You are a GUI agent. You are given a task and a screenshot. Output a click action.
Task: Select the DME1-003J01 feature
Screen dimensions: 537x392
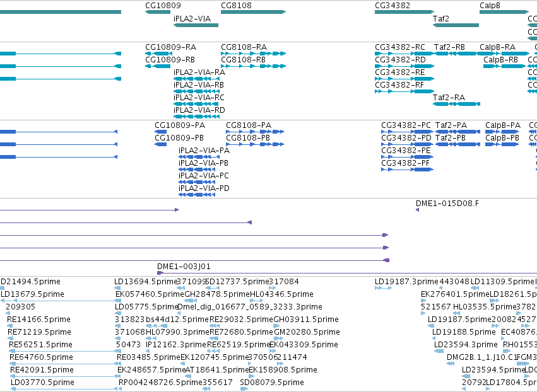347,273
